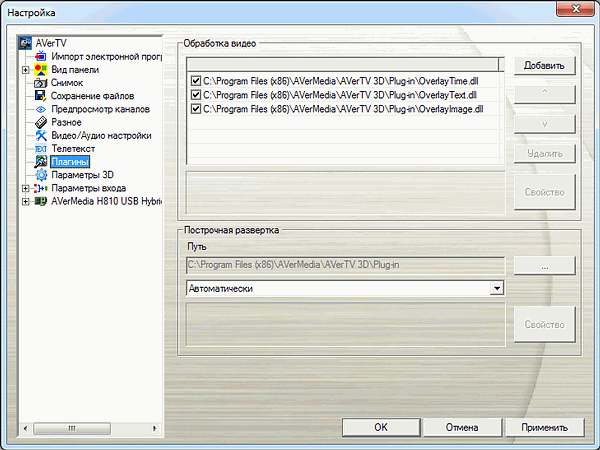Click the browse path button with ellipsis
The height and width of the screenshot is (450, 600).
click(x=545, y=266)
